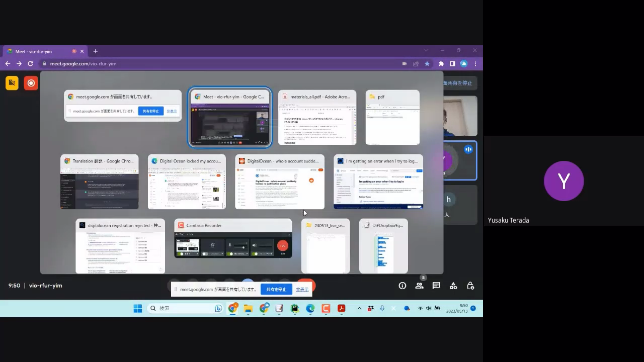Expand the system tray hidden icons chevron
Viewport: 644px width, 362px height.
coord(359,308)
